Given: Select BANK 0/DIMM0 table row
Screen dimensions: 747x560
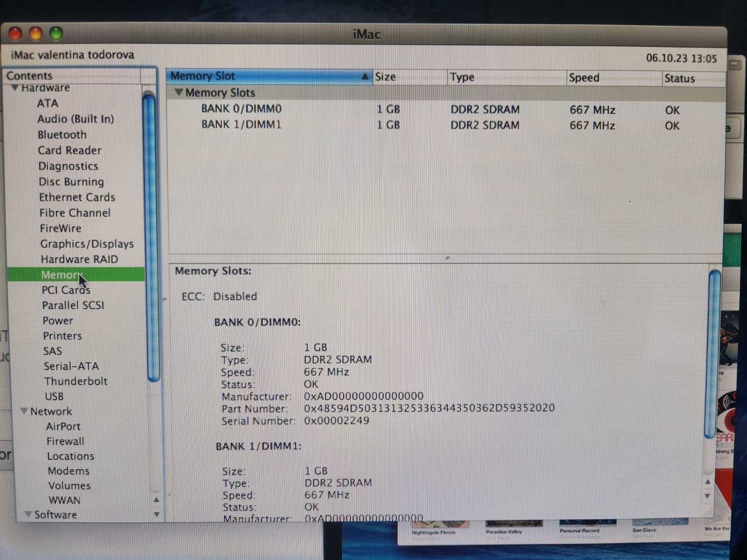Looking at the screenshot, I should click(x=446, y=109).
